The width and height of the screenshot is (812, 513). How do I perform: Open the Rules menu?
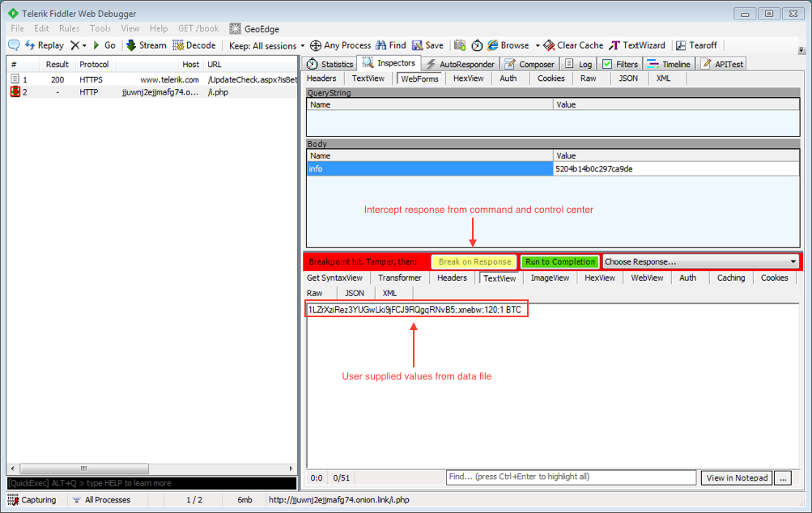click(69, 28)
